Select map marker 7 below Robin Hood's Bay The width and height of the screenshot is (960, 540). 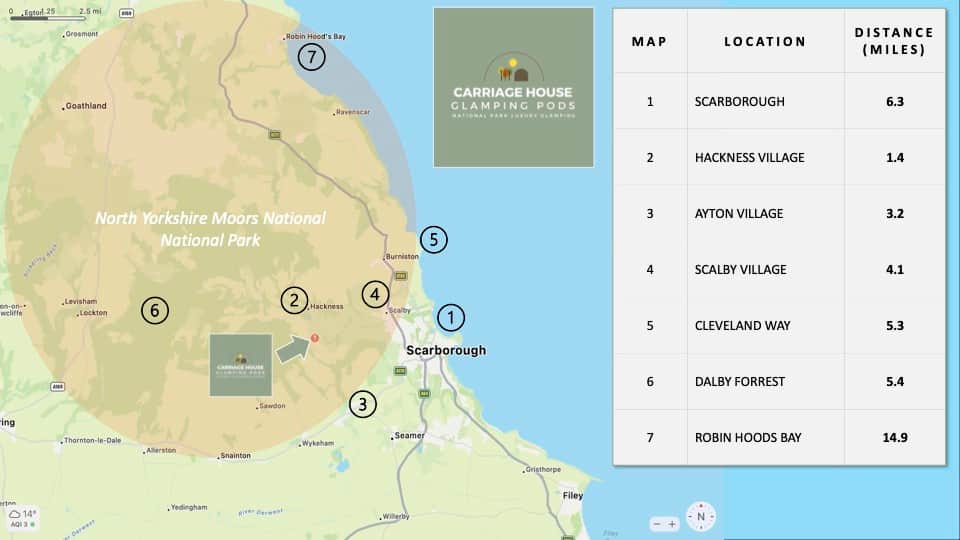tap(312, 57)
